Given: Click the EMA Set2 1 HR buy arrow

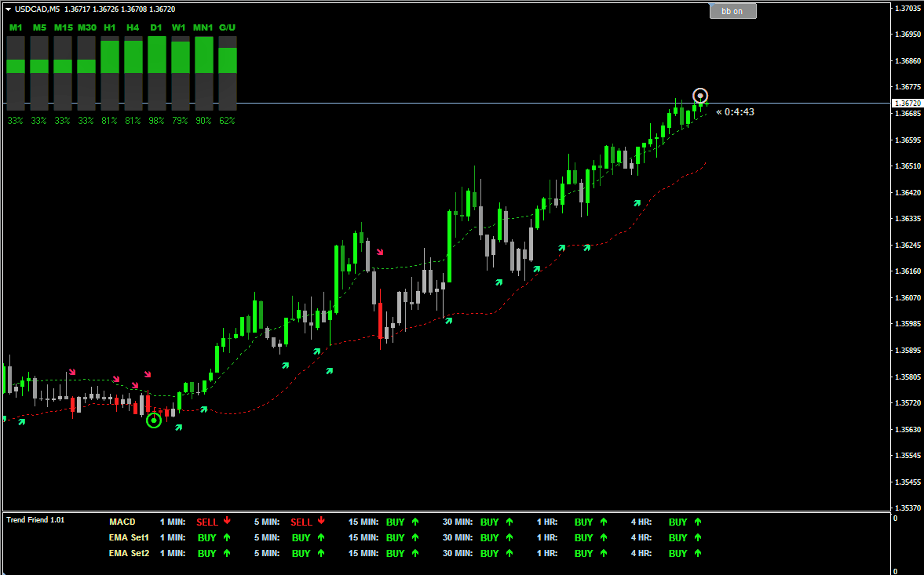Looking at the screenshot, I should pos(604,553).
